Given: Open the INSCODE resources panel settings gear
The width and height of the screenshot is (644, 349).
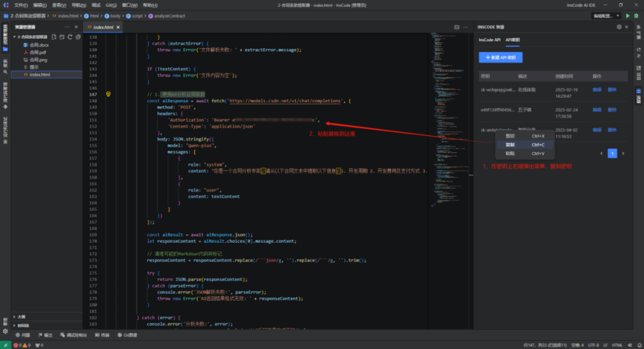Looking at the screenshot, I should [619, 27].
